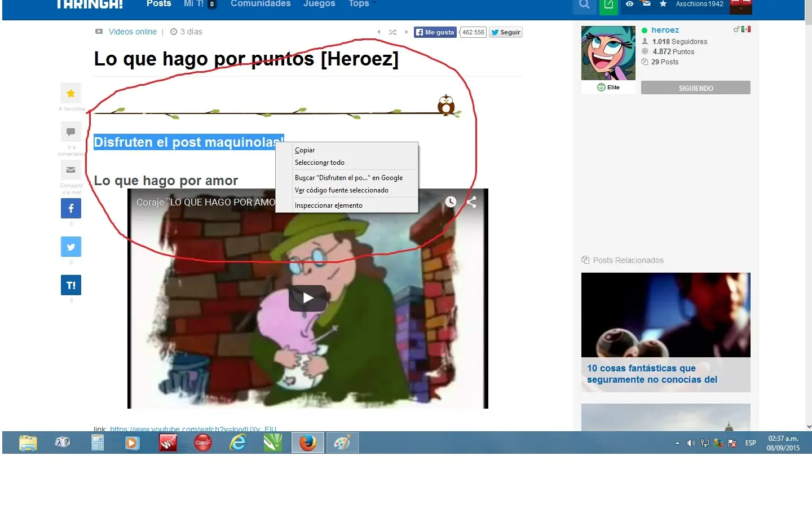Open the calculator taskbar icon
This screenshot has height=508, width=812.
coord(98,443)
